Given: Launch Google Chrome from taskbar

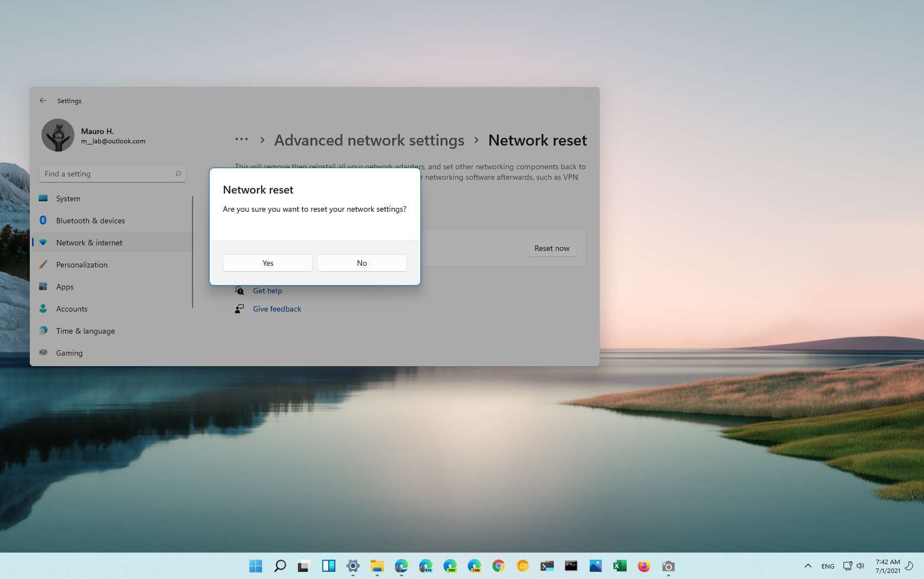Looking at the screenshot, I should (x=498, y=566).
